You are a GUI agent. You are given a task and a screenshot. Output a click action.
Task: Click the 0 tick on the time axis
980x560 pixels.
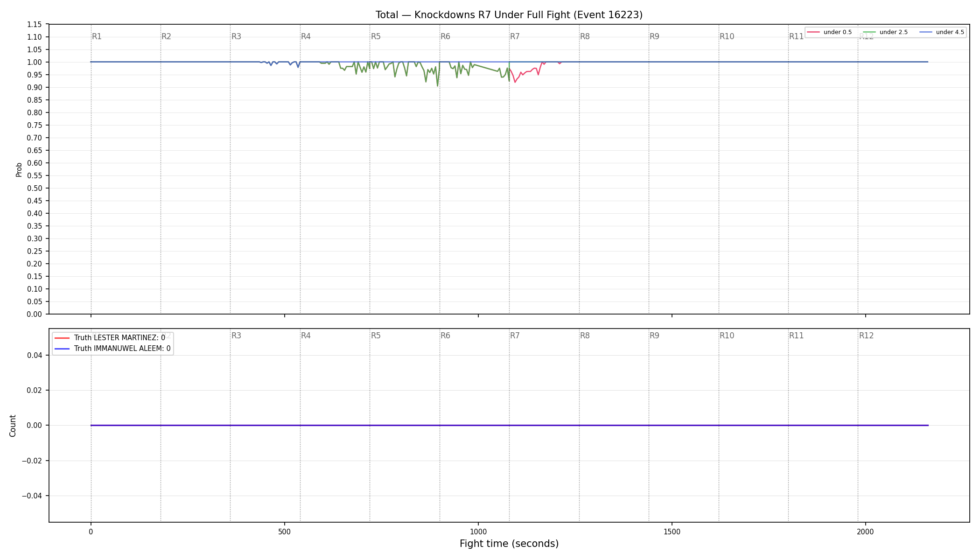[91, 532]
